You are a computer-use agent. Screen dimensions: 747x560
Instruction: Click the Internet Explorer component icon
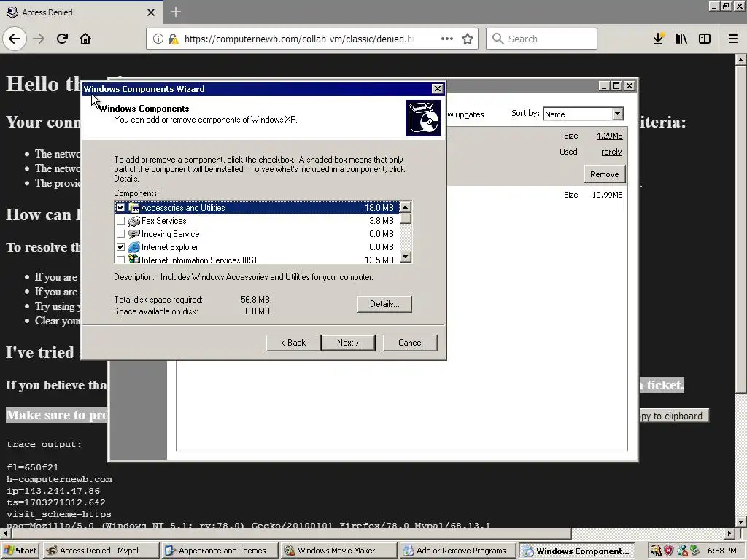point(134,247)
